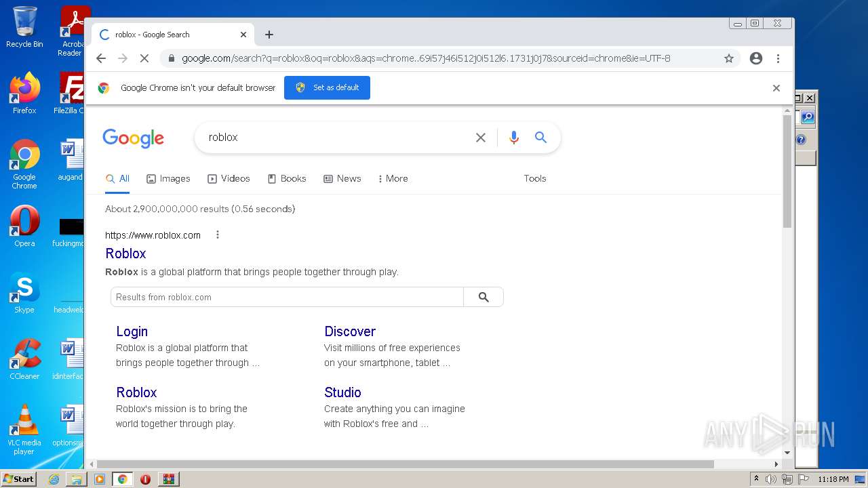The height and width of the screenshot is (488, 868).
Task: Start voice search with the microphone icon
Action: [514, 138]
